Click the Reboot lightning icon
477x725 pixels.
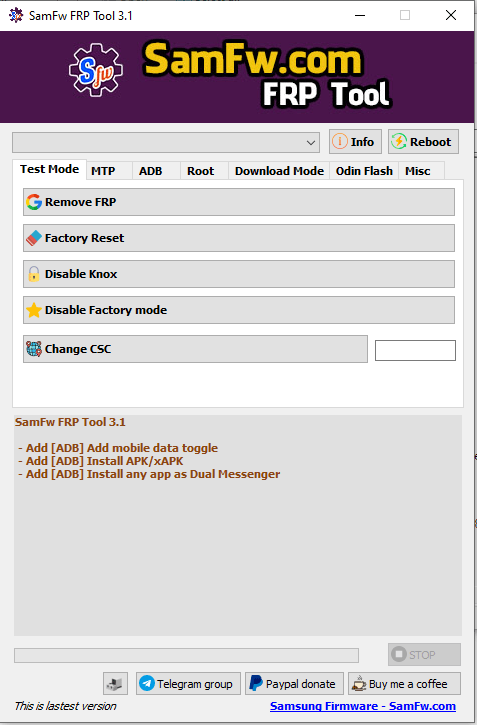(398, 141)
